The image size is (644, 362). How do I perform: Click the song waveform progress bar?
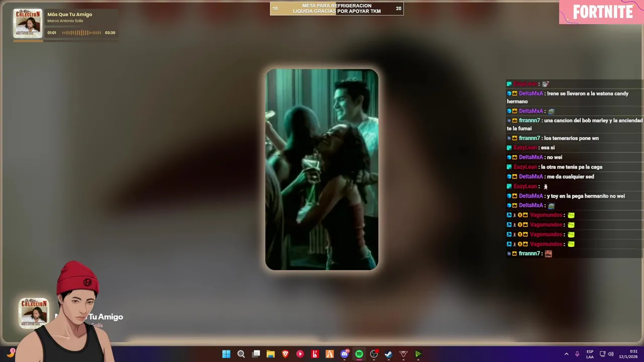pos(82,33)
